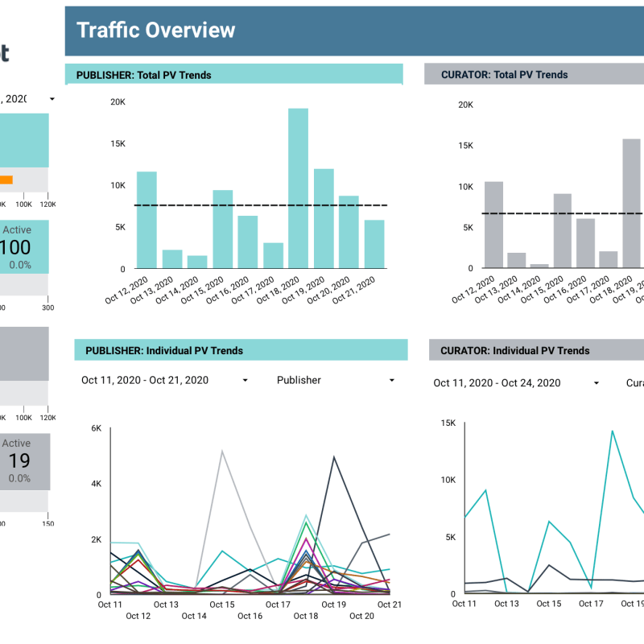Image resolution: width=644 pixels, height=644 pixels.
Task: Click the dropdown arrow beside the top-left date
Action: tap(52, 99)
